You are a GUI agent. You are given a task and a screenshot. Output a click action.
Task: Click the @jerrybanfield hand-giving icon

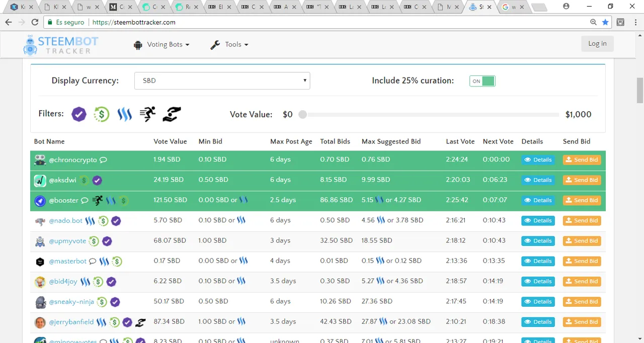140,322
